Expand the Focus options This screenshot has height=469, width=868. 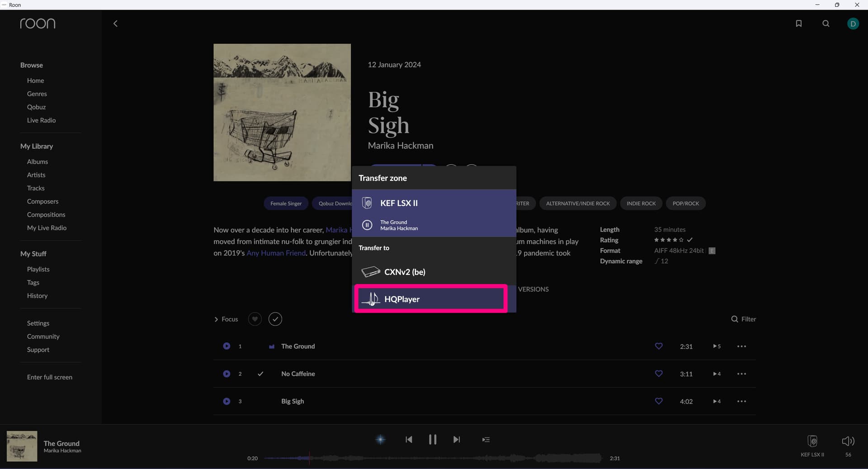[x=226, y=319]
